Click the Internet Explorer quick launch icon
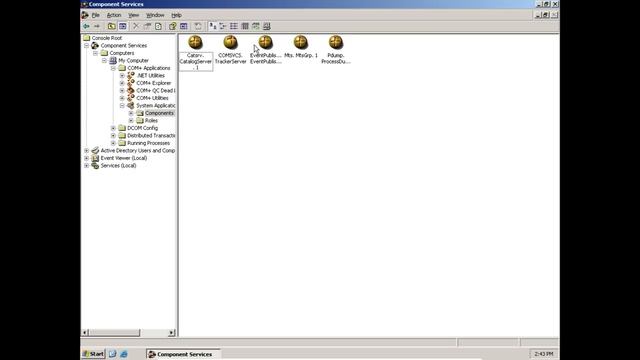 pos(124,354)
